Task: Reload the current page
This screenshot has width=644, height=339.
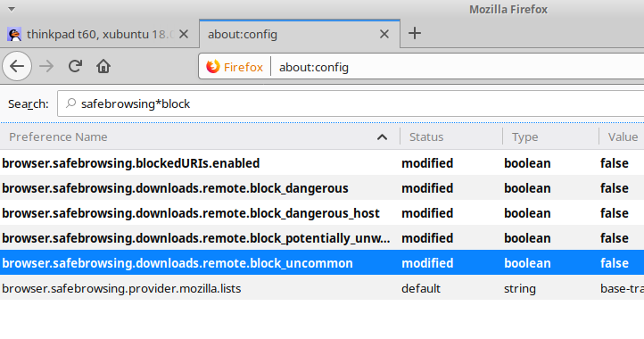Action: pos(75,66)
